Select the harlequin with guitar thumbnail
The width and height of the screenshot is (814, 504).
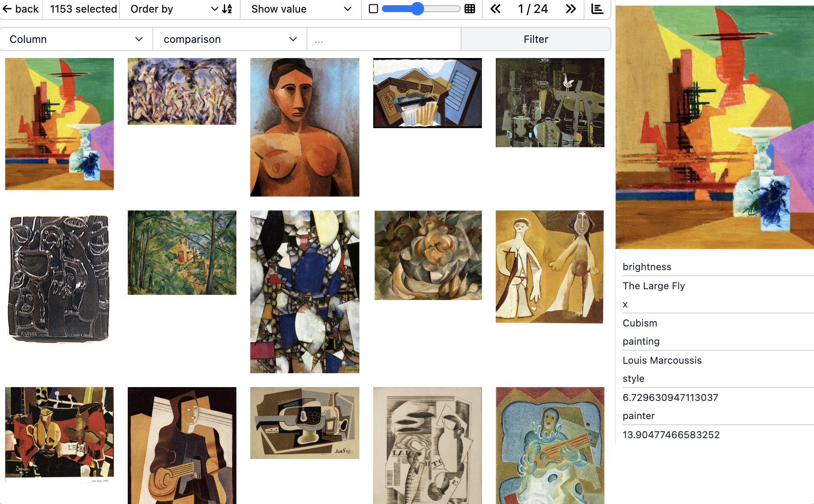pos(182,446)
